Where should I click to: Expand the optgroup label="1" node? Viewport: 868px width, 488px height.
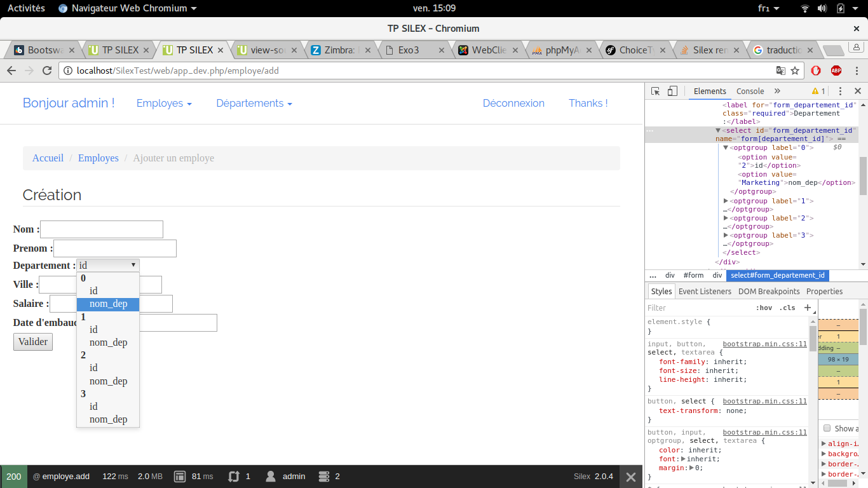(x=726, y=201)
